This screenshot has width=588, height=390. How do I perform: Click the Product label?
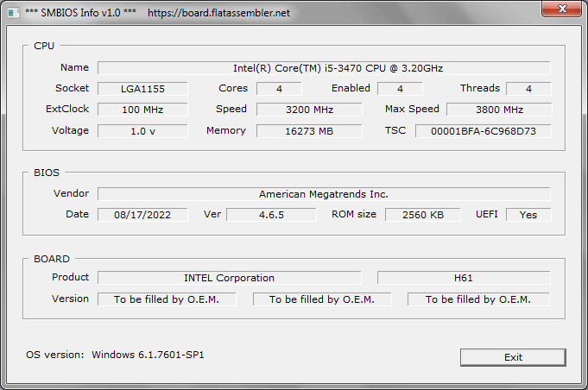pos(71,277)
